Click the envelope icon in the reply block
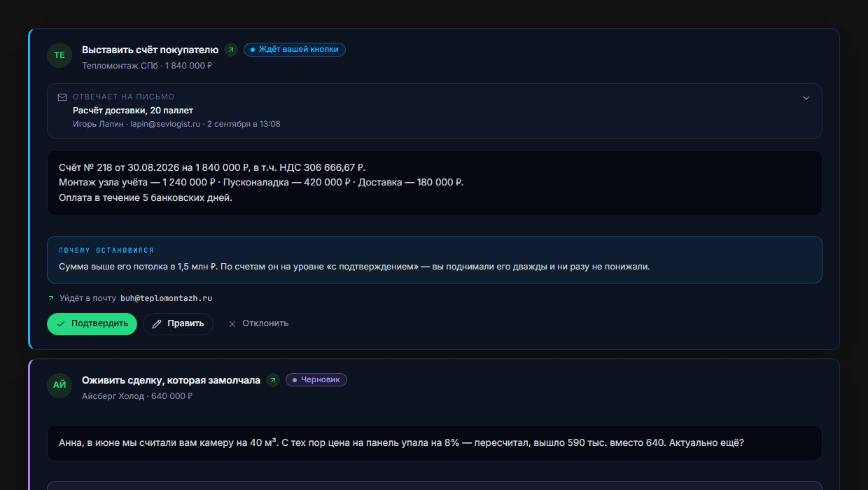 pos(62,97)
